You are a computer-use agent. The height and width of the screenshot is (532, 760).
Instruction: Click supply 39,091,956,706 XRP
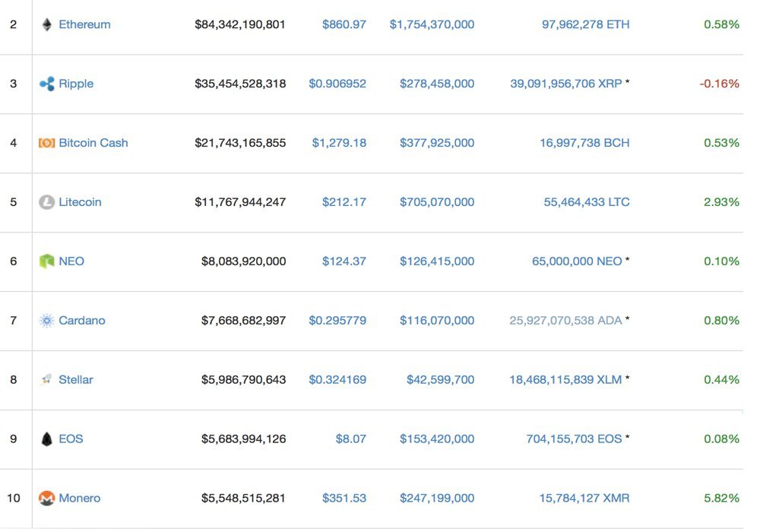566,84
